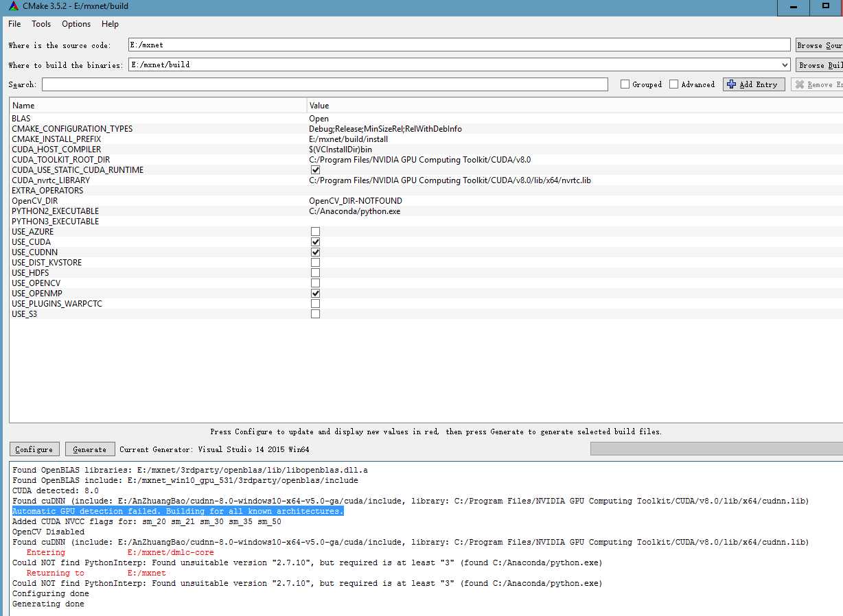Click the C:/Anaconda/python.exe value
Screen dimensions: 843x616
[354, 211]
